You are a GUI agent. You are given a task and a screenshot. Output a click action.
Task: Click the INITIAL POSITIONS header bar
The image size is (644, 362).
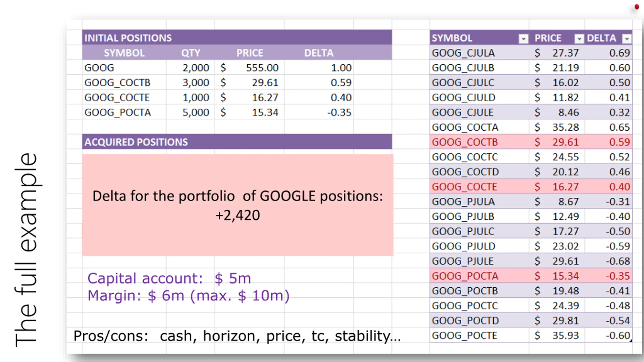pos(237,38)
